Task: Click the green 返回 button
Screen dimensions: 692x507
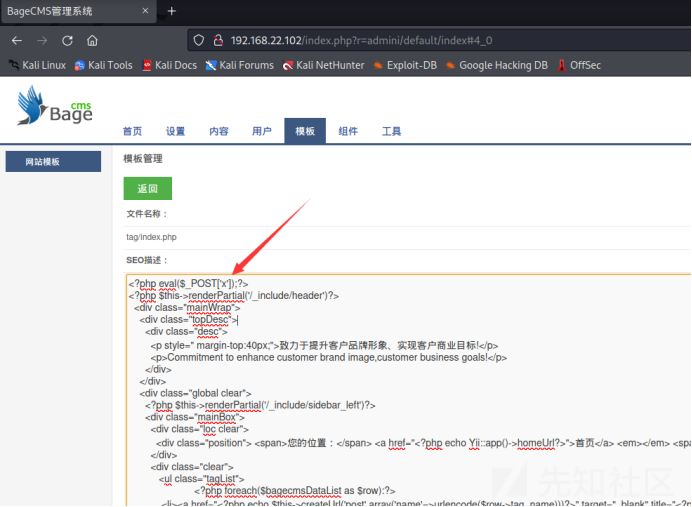Action: tap(147, 188)
